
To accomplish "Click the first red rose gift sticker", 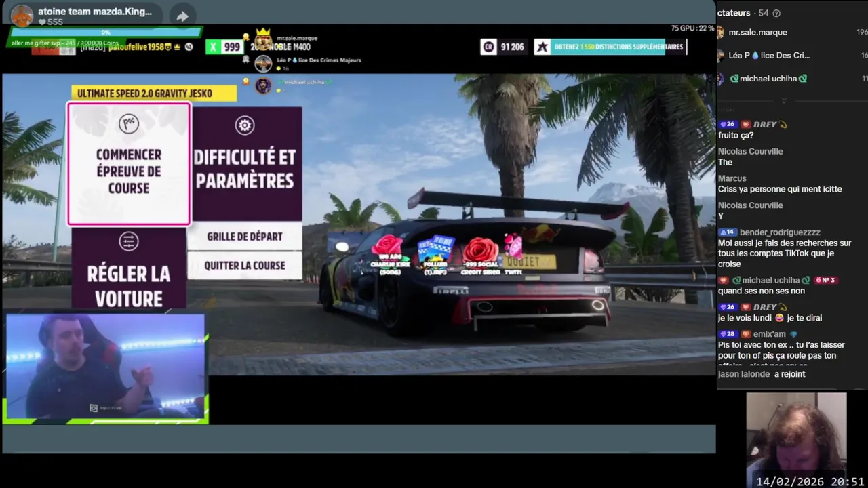I will click(x=388, y=248).
